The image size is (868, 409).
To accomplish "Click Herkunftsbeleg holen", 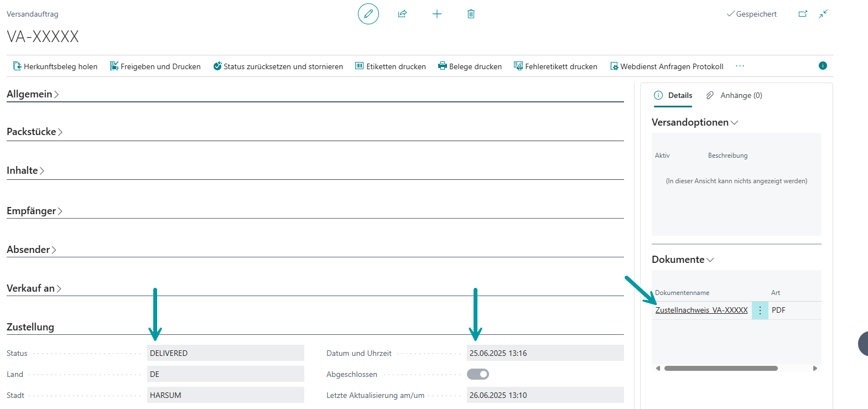I will tap(55, 66).
